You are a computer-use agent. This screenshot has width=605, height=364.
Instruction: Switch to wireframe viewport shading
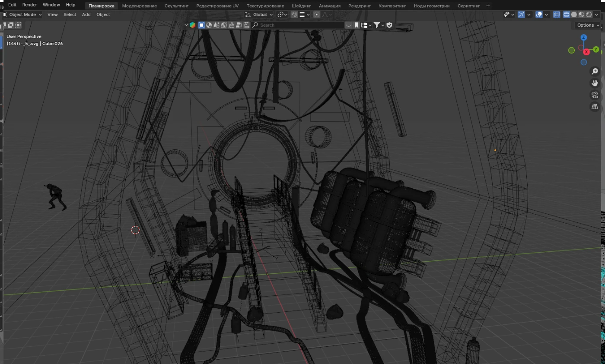(567, 14)
